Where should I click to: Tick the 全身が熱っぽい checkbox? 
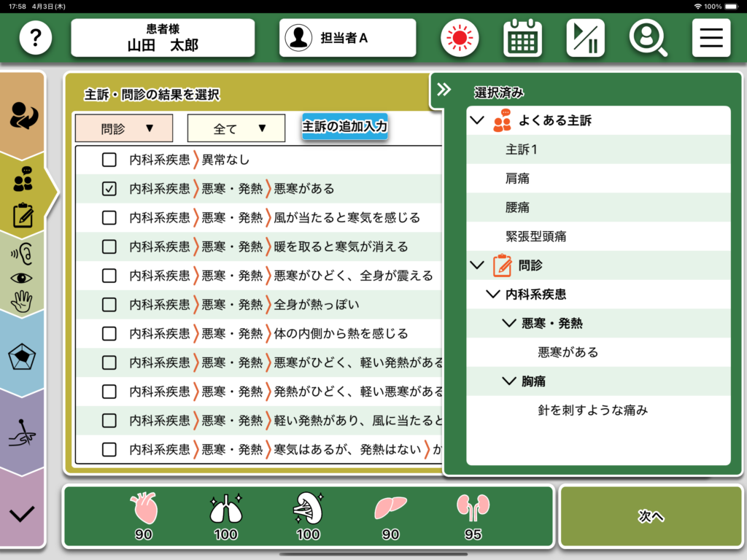coord(109,305)
